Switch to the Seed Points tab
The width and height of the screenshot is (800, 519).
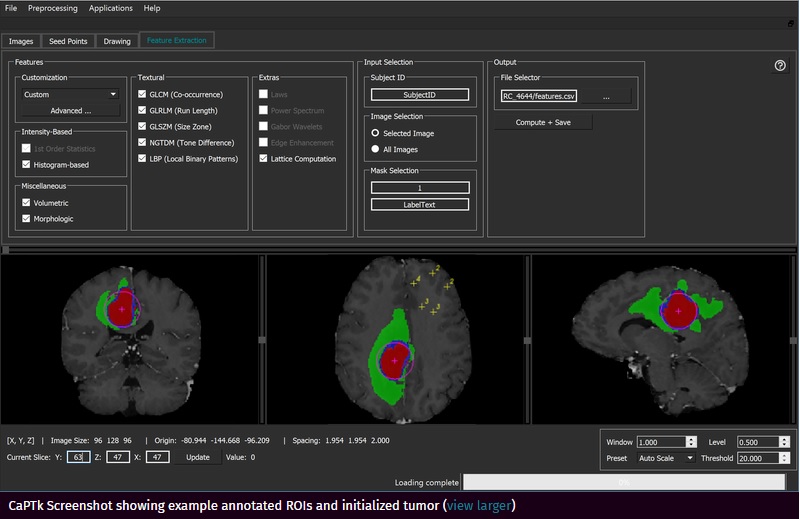point(68,41)
